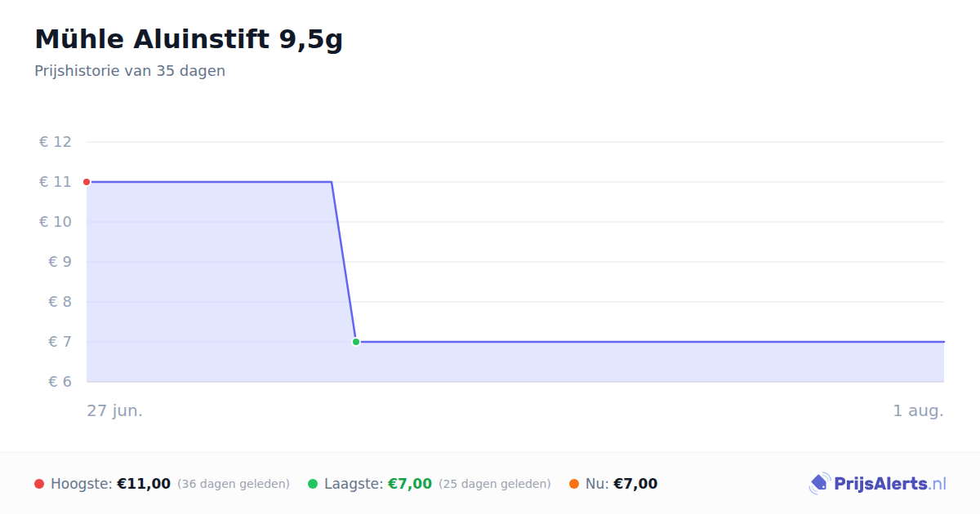Click the red highest-price marker on the chart

tap(87, 182)
